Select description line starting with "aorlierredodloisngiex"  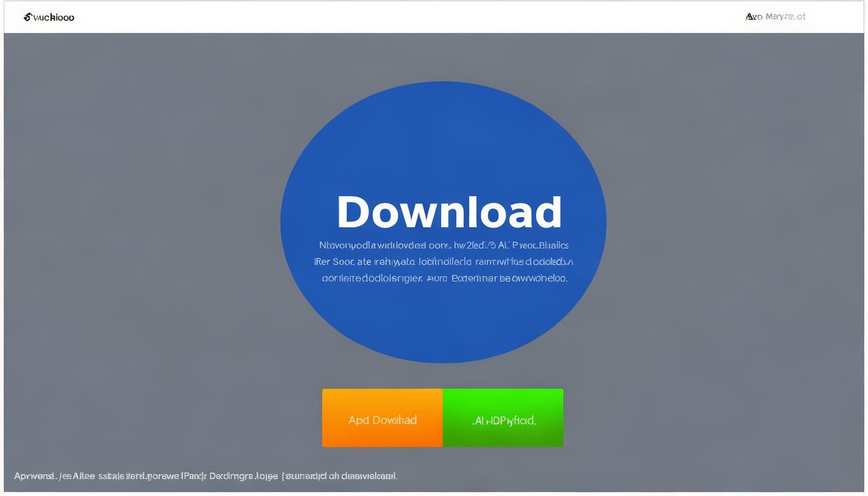pos(444,278)
